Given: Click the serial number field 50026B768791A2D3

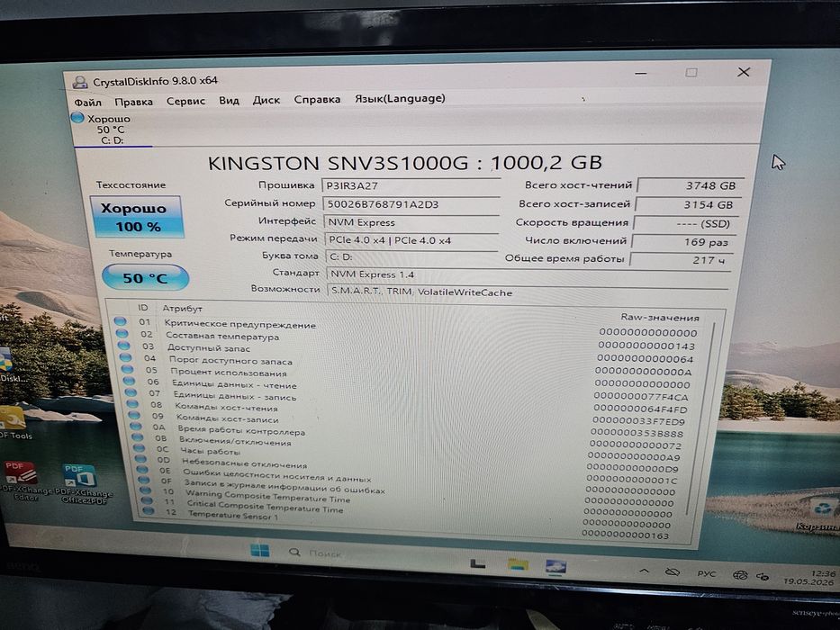Looking at the screenshot, I should pyautogui.click(x=411, y=204).
